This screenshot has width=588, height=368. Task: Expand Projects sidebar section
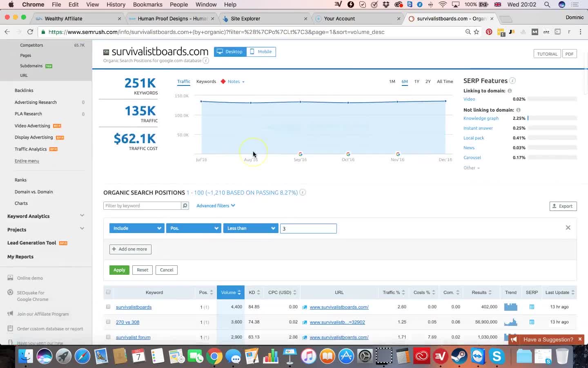[82, 229]
